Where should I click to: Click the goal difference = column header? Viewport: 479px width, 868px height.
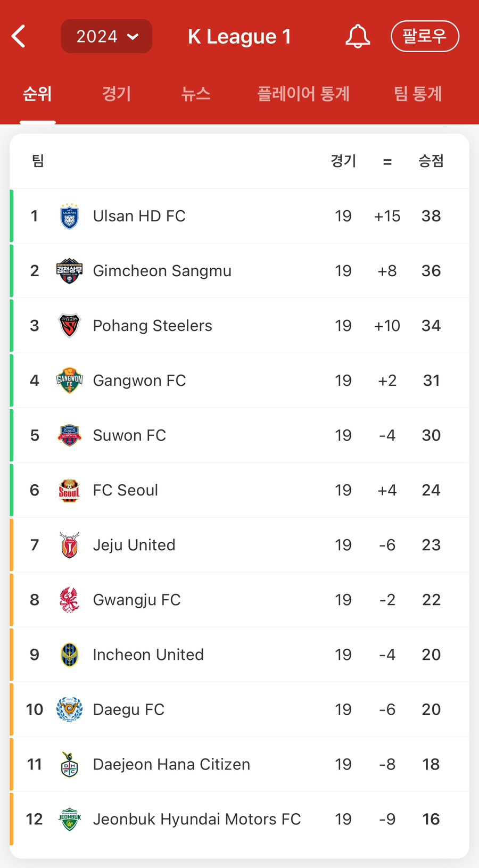pos(387,161)
